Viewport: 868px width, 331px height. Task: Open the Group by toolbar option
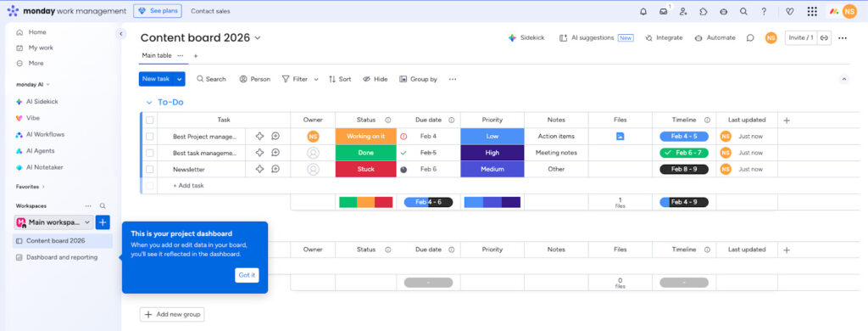pos(419,79)
